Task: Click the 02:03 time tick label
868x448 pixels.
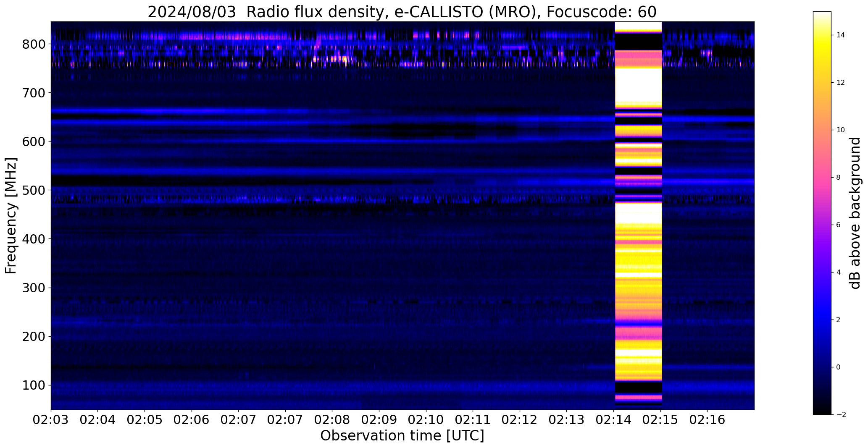Action: pyautogui.click(x=51, y=420)
